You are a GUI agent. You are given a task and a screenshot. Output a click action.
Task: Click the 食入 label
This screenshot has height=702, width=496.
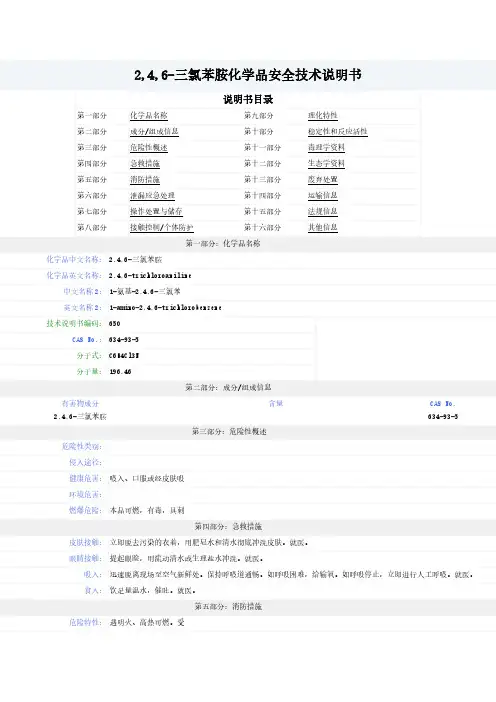[93, 591]
